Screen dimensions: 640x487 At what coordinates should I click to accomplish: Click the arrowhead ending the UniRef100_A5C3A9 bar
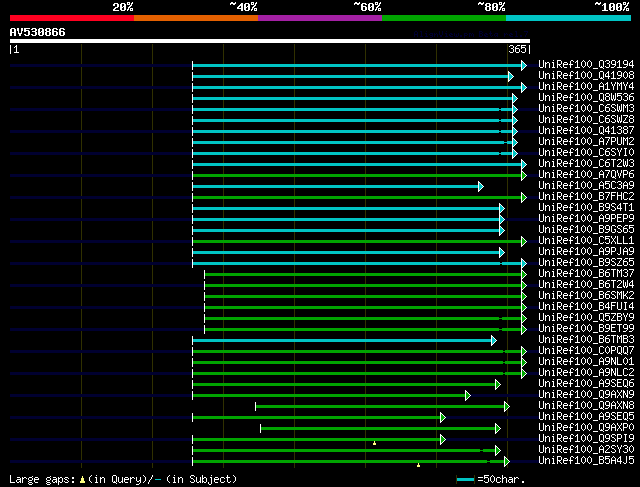point(481,187)
